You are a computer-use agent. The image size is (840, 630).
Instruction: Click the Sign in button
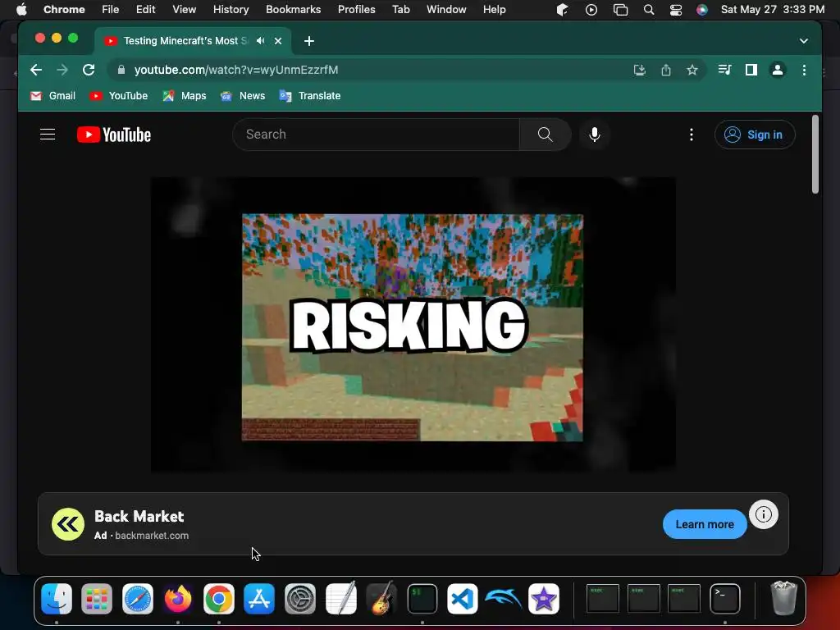[755, 135]
